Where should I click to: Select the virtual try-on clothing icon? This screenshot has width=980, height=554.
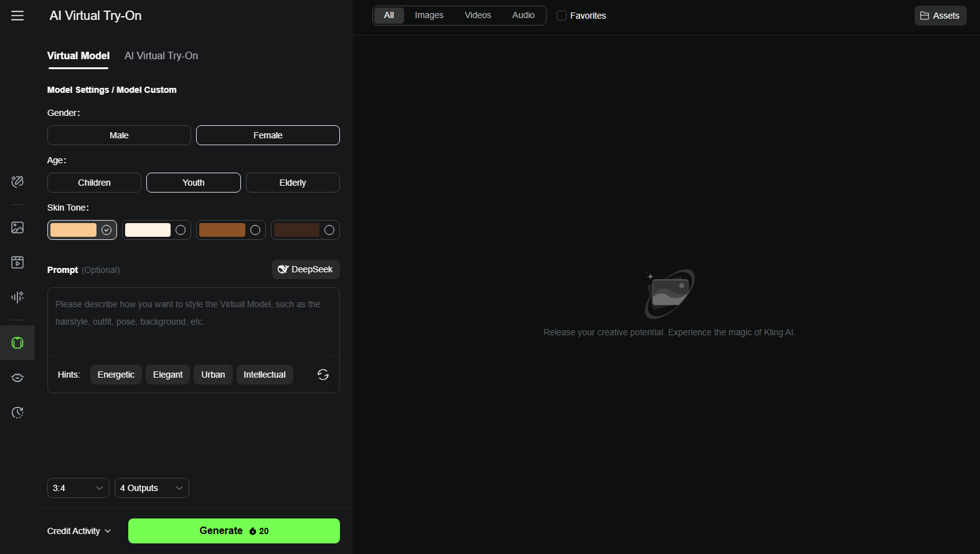coord(17,343)
